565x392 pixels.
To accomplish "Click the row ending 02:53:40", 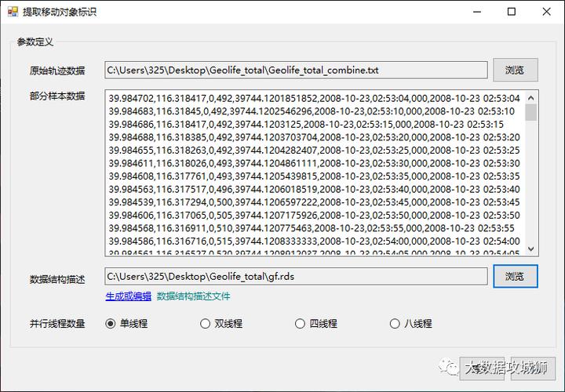I will point(315,189).
